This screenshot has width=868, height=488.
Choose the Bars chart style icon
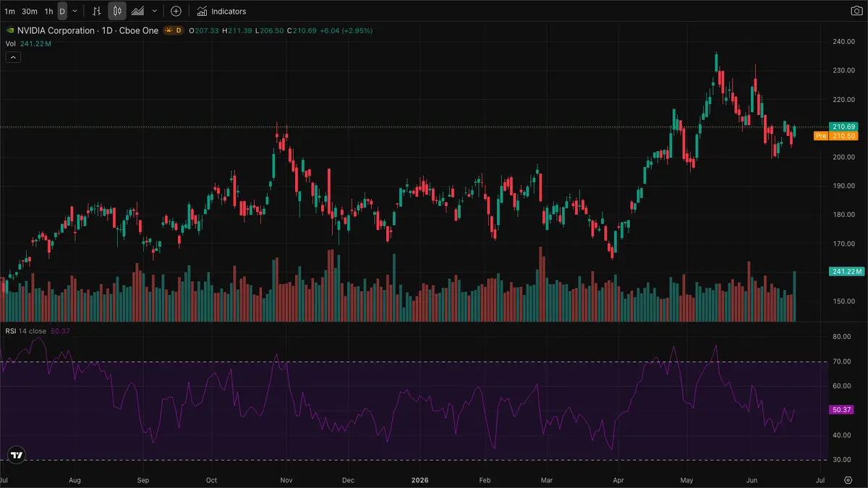98,12
